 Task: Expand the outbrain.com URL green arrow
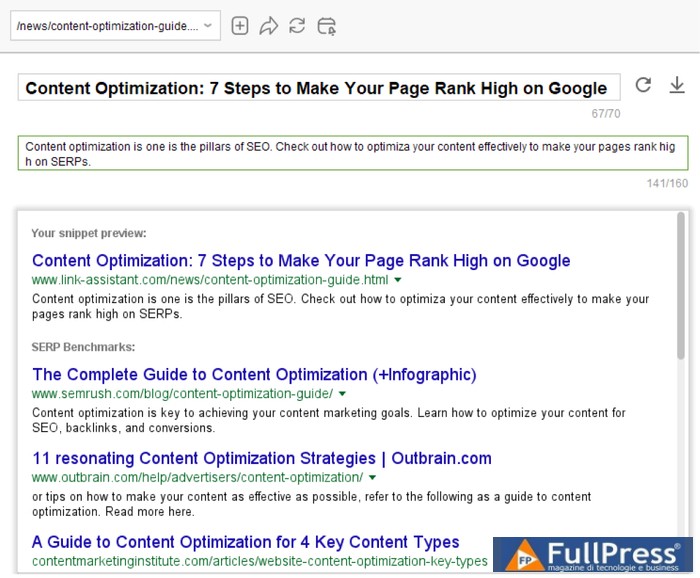point(373,478)
